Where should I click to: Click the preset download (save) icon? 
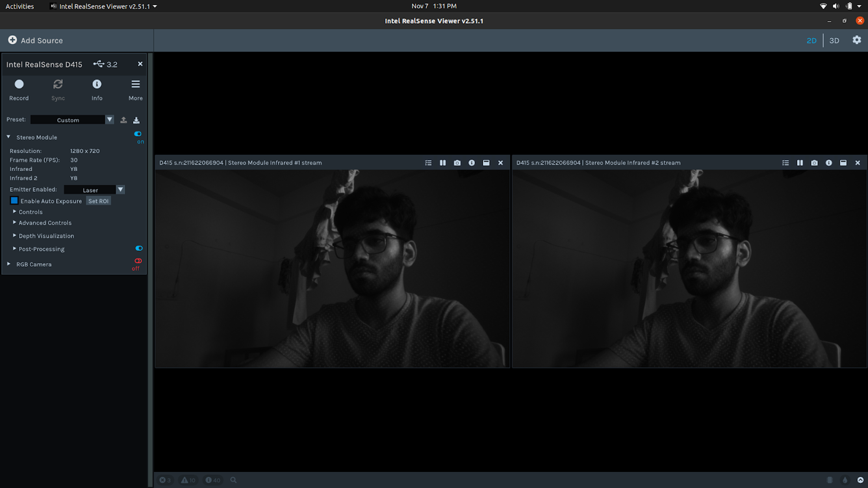point(136,120)
